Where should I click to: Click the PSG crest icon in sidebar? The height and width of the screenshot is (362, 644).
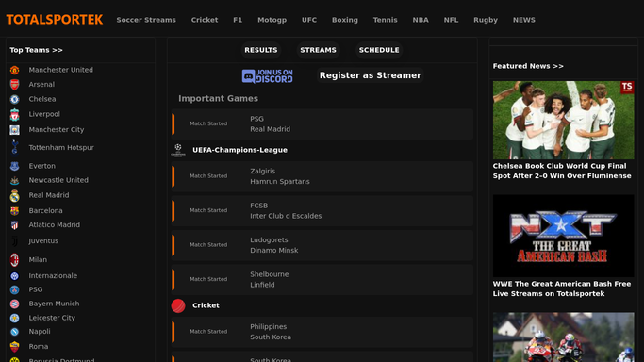[x=14, y=290]
